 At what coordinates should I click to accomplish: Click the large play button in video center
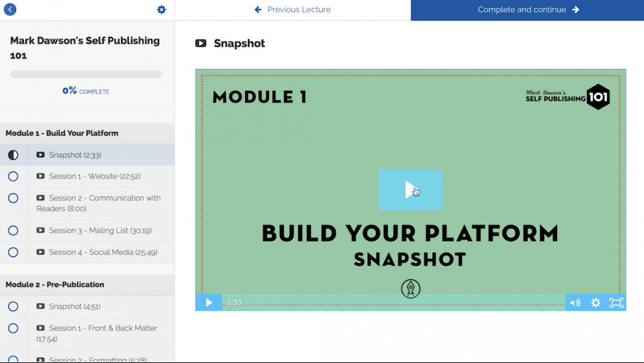tap(410, 190)
